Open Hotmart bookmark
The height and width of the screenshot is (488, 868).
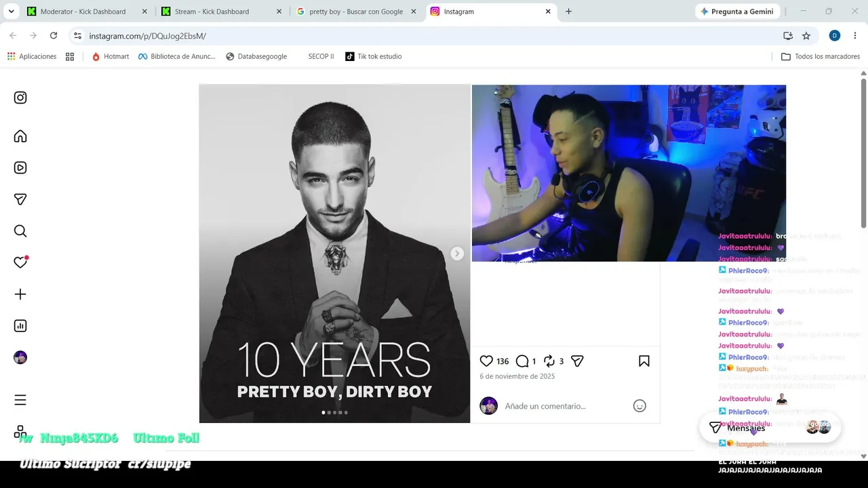(x=111, y=56)
